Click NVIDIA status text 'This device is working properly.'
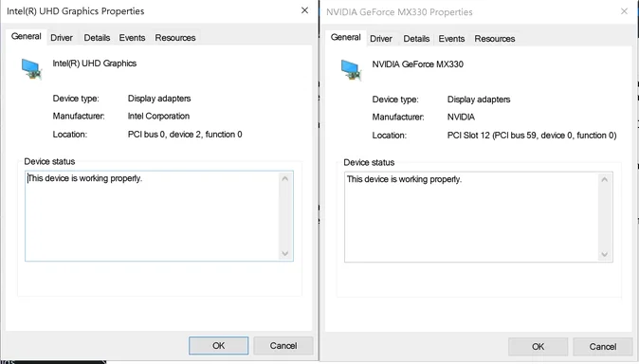This screenshot has height=364, width=639. pyautogui.click(x=404, y=179)
